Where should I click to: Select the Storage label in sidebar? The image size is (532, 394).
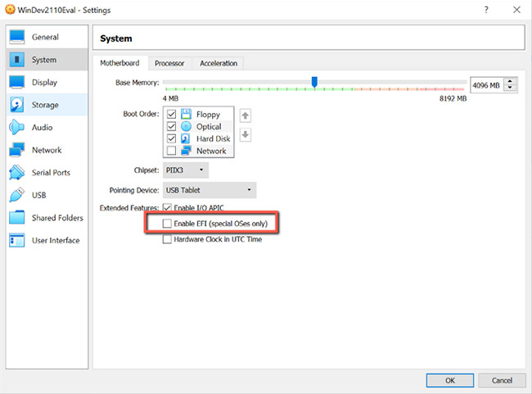click(45, 105)
